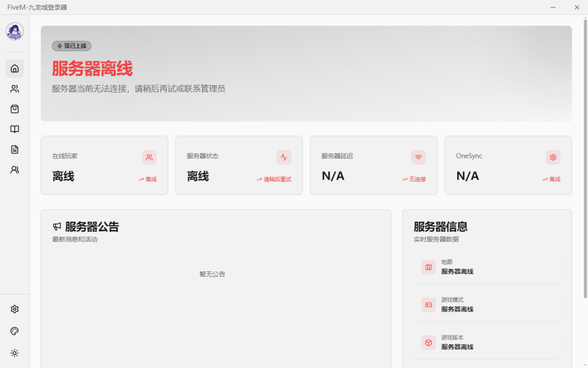This screenshot has width=588, height=368.
Task: Open the open-book guide icon
Action: [x=15, y=129]
